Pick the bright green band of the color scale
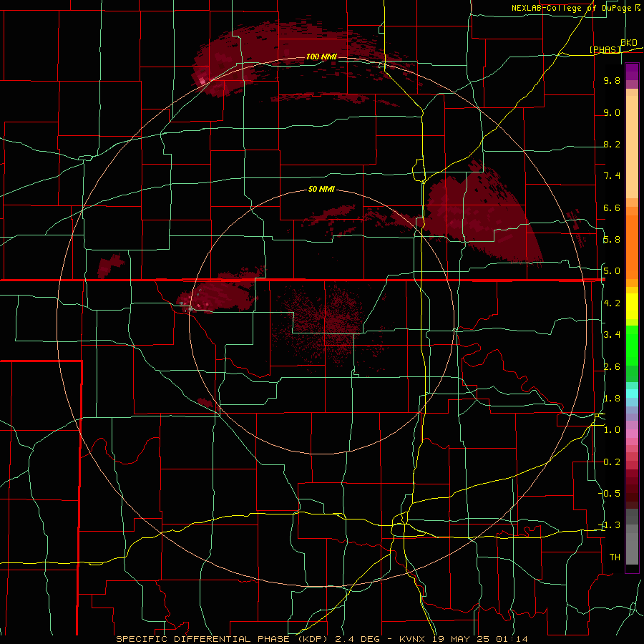The height and width of the screenshot is (644, 644). [632, 346]
